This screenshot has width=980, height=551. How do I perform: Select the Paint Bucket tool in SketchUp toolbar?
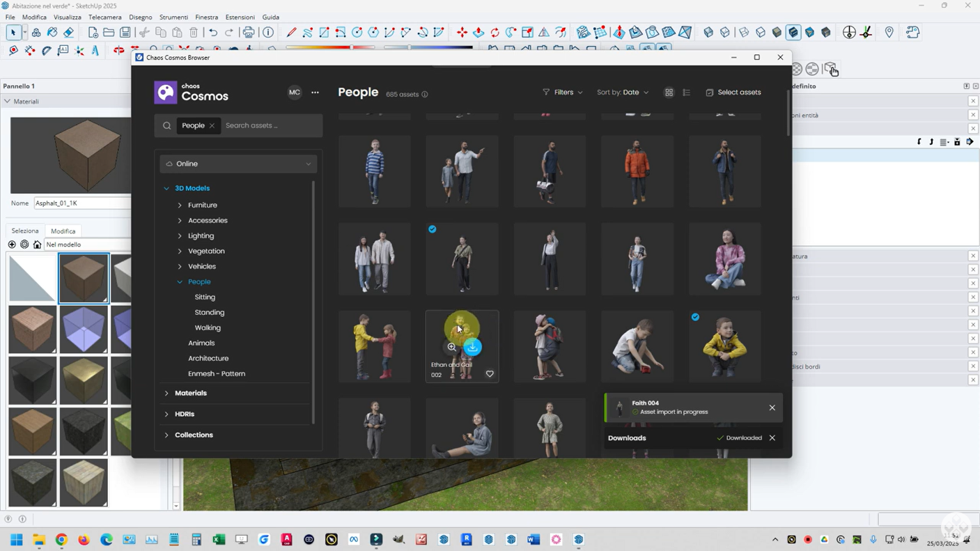pyautogui.click(x=52, y=33)
